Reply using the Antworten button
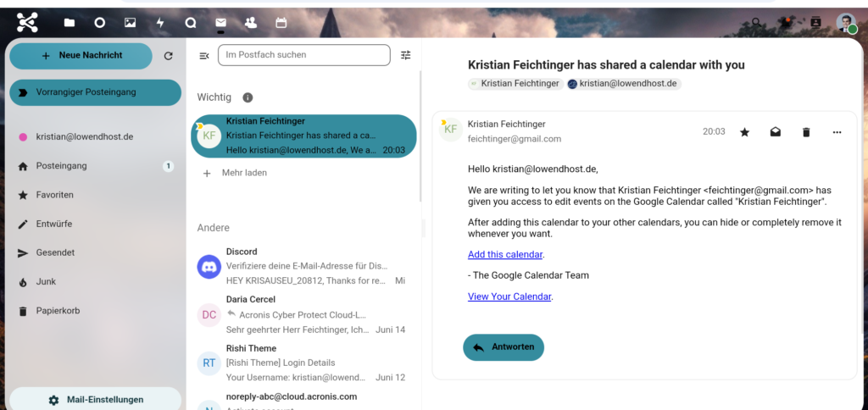The image size is (868, 410). 504,347
